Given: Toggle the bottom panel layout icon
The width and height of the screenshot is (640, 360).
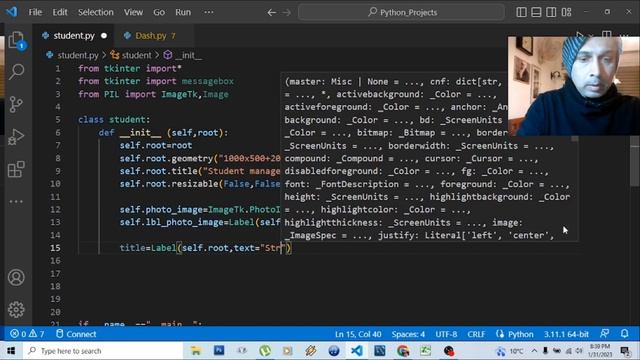Looking at the screenshot, I should [x=536, y=12].
